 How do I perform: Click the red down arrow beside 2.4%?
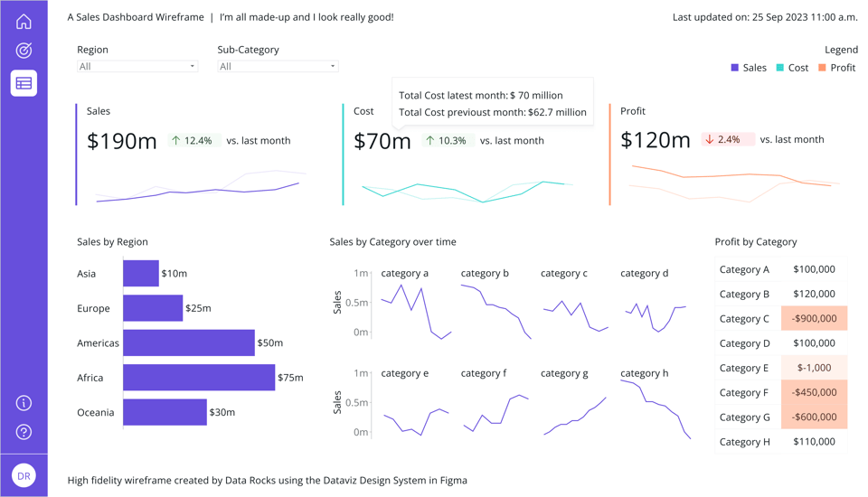(x=709, y=139)
